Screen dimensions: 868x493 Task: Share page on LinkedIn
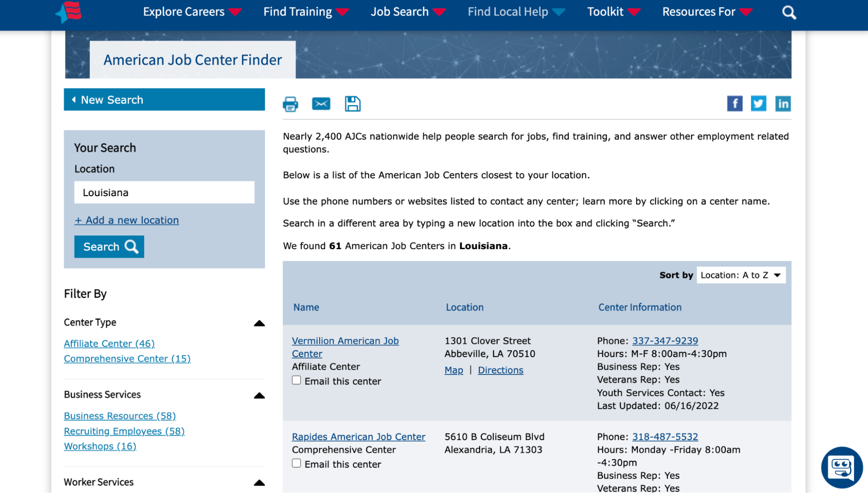click(x=783, y=104)
